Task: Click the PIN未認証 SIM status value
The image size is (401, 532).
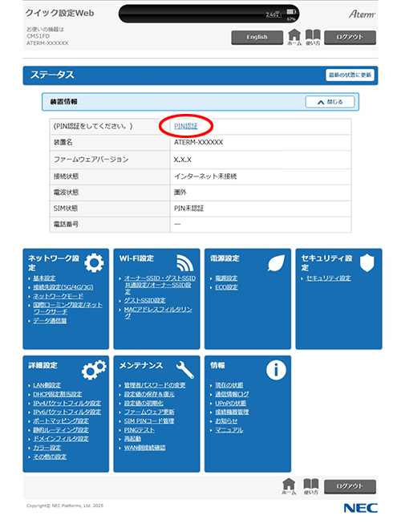Action: 188,209
